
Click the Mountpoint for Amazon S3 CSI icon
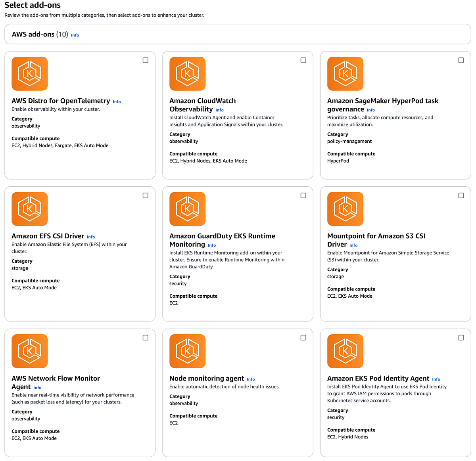coord(345,209)
